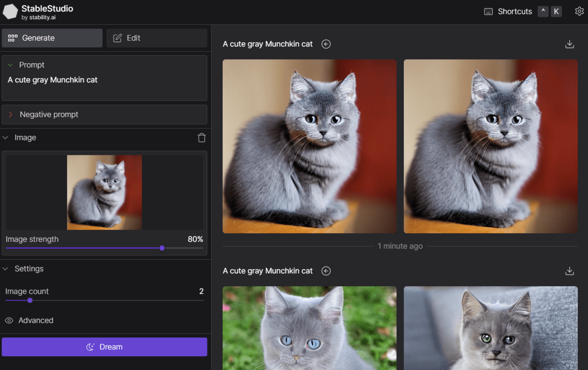Viewport: 588px width, 370px height.
Task: Delete the initial image with trash icon
Action: (x=202, y=138)
